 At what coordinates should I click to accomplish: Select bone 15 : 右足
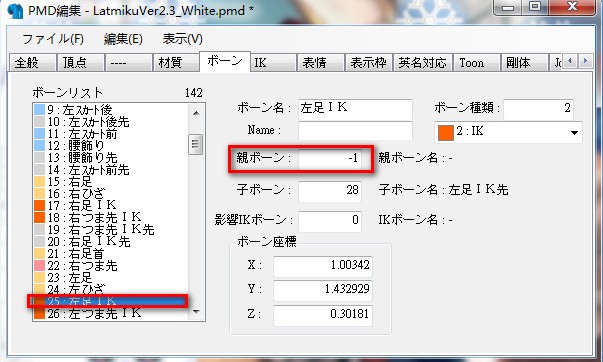click(x=110, y=182)
